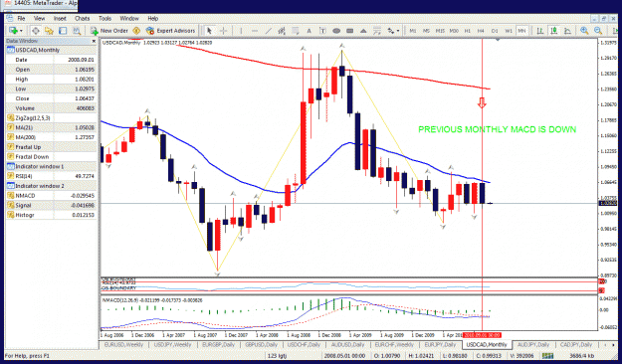Image resolution: width=622 pixels, height=364 pixels.
Task: Open the View menu
Action: (x=39, y=18)
